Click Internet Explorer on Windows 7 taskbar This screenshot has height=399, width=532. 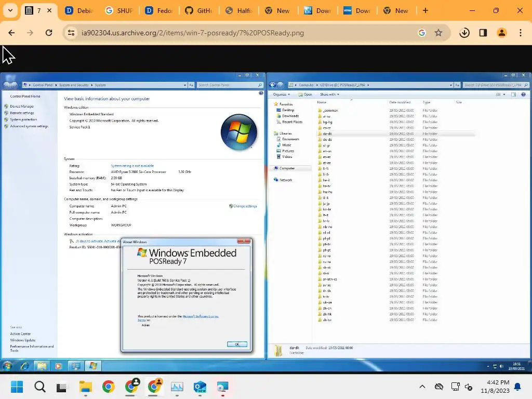coord(25,366)
